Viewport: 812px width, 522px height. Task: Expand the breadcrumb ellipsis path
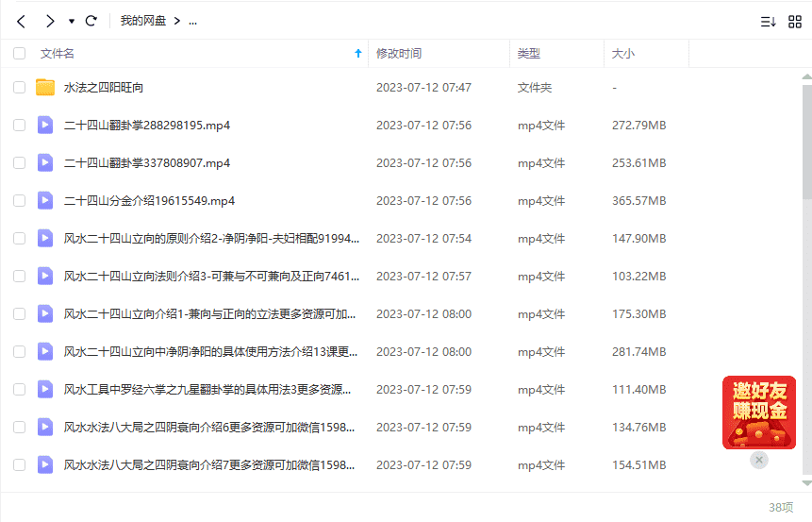pos(192,21)
